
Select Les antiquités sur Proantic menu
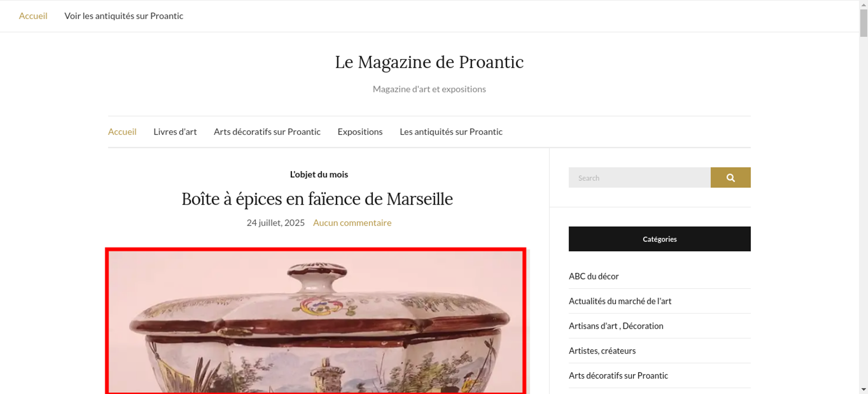[451, 131]
